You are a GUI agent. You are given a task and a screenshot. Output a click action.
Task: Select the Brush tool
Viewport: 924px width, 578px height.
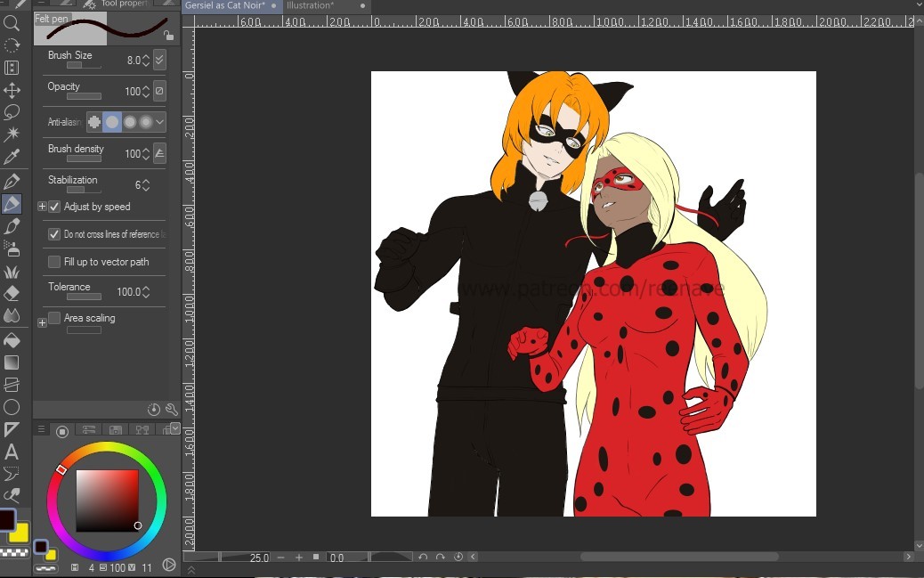point(12,226)
